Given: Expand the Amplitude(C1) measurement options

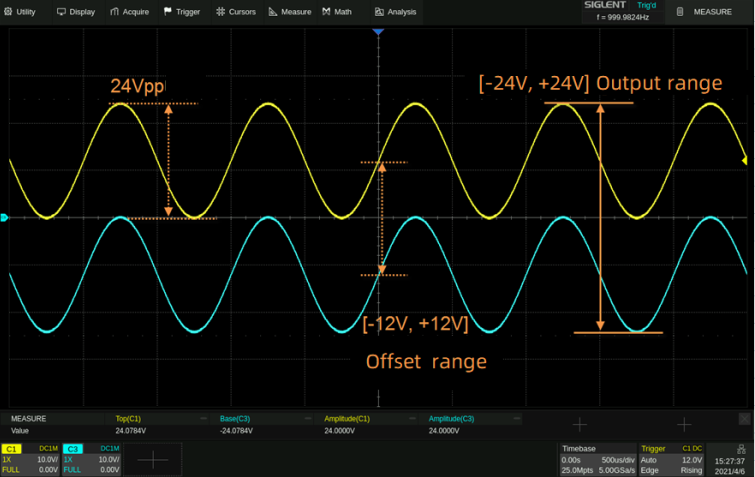Looking at the screenshot, I should coord(410,418).
